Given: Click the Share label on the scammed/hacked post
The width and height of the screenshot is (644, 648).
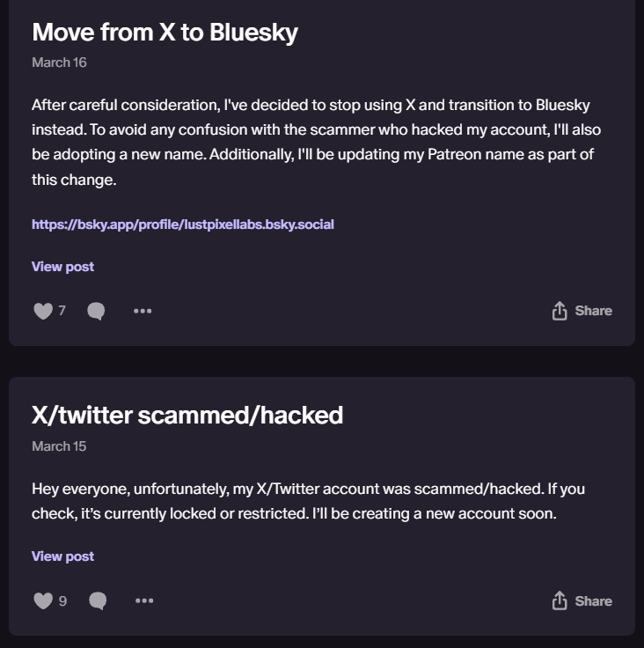Looking at the screenshot, I should pos(594,600).
